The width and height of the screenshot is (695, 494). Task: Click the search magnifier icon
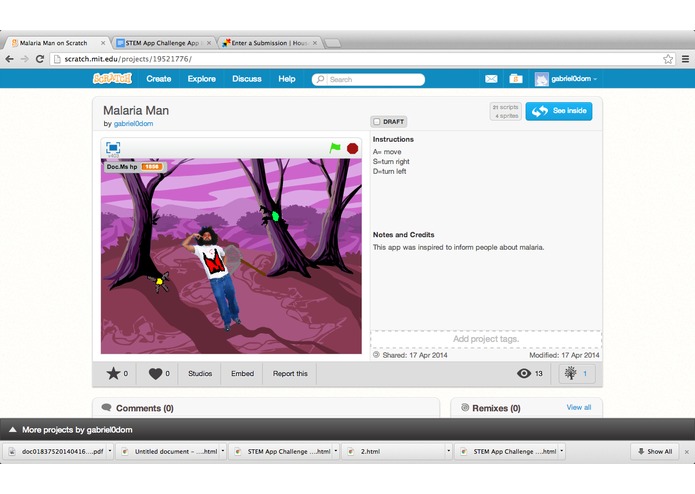click(x=320, y=79)
